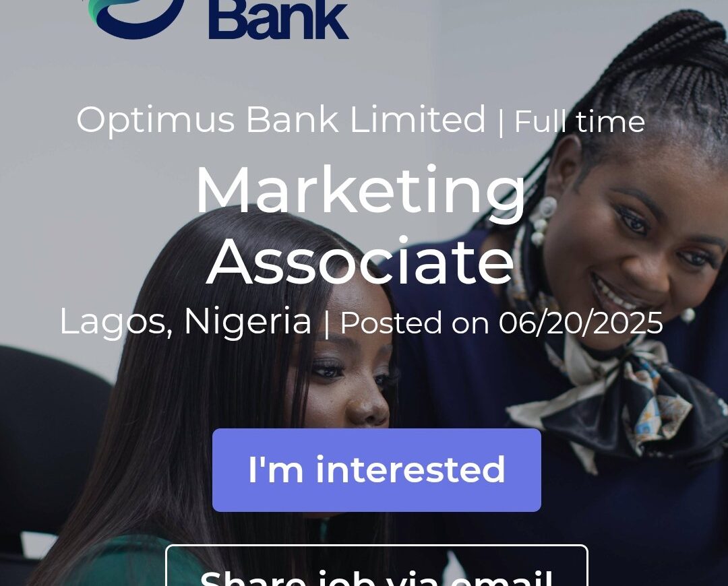Choose "Share job via email" button
The width and height of the screenshot is (728, 586).
377,566
